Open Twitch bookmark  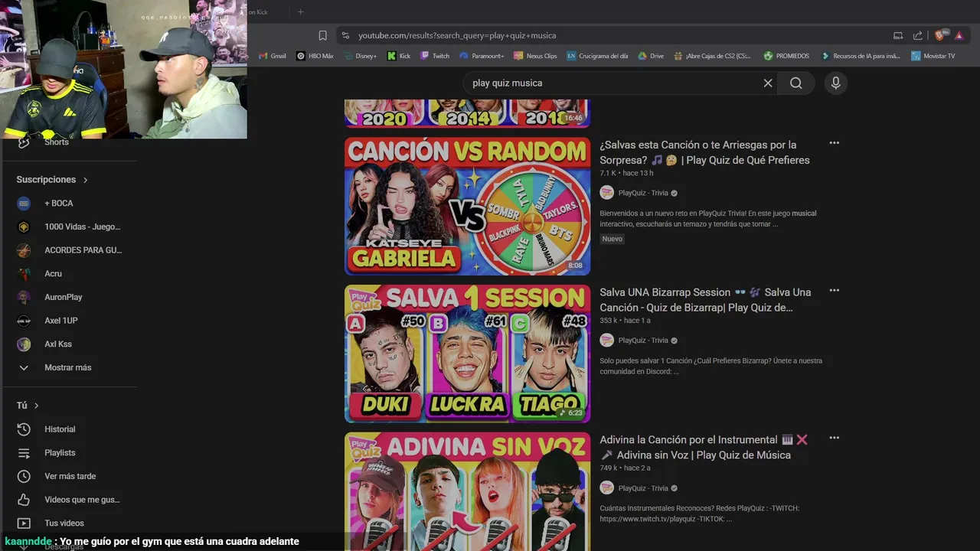pos(435,56)
